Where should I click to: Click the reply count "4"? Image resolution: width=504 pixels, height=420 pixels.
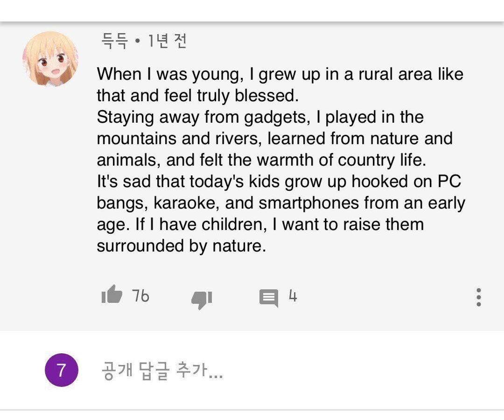293,296
